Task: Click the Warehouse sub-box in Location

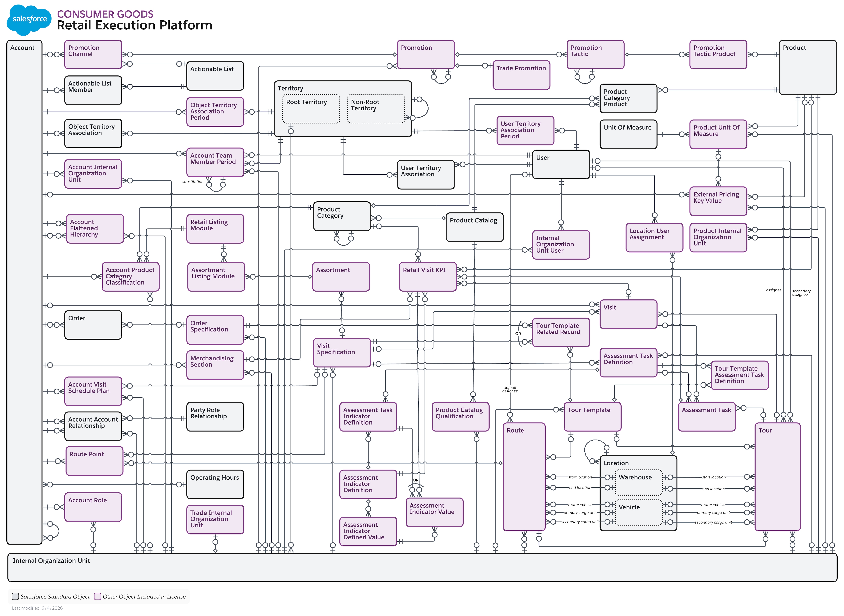Action: click(x=639, y=482)
